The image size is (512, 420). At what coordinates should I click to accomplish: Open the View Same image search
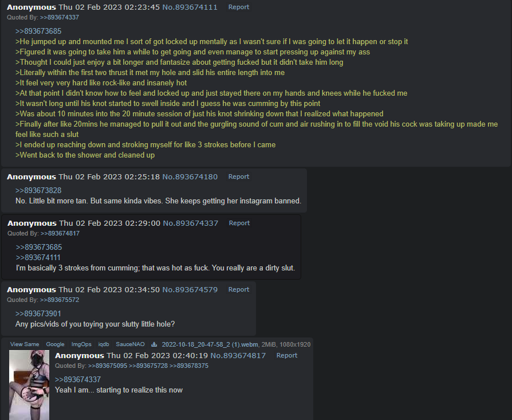[25, 344]
